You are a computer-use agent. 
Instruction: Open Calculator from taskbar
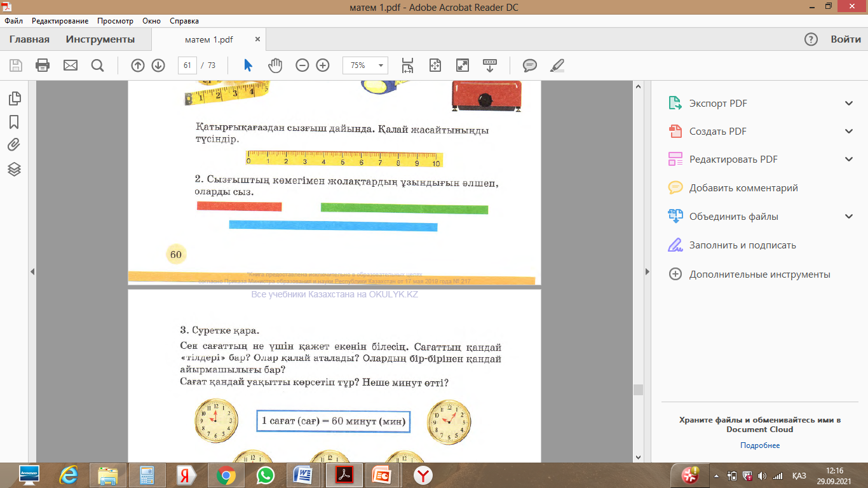coord(147,475)
